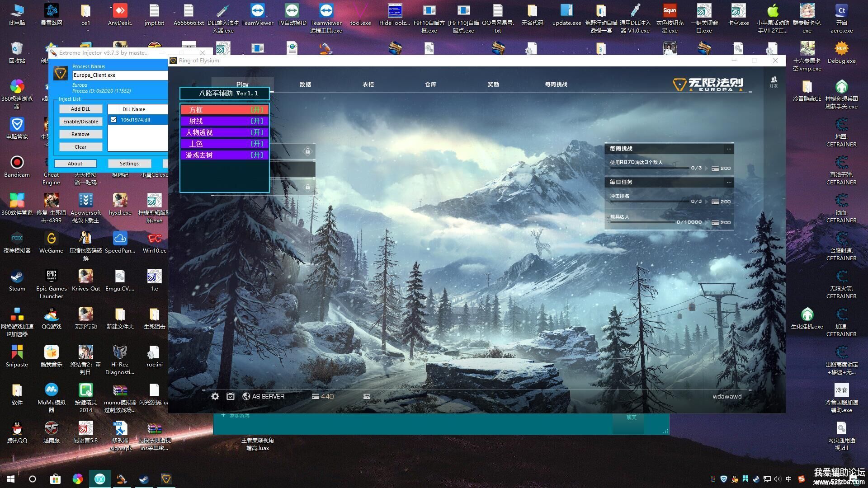The height and width of the screenshot is (488, 868).
Task: Click the Process Name input field
Action: 120,75
